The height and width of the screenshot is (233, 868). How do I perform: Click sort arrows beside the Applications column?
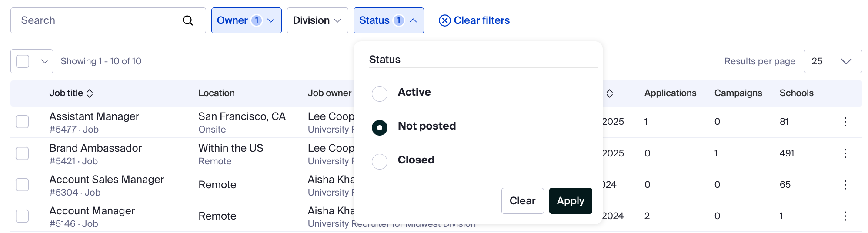coord(610,93)
